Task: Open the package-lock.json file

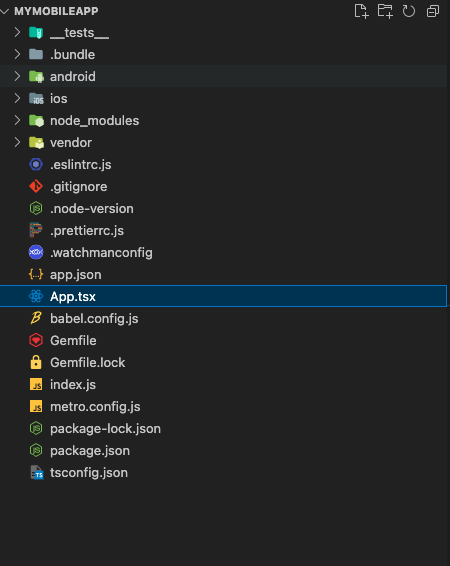Action: pos(105,428)
